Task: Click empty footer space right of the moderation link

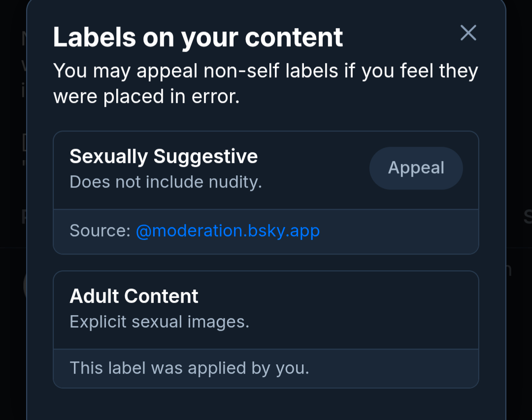Action: (x=399, y=230)
